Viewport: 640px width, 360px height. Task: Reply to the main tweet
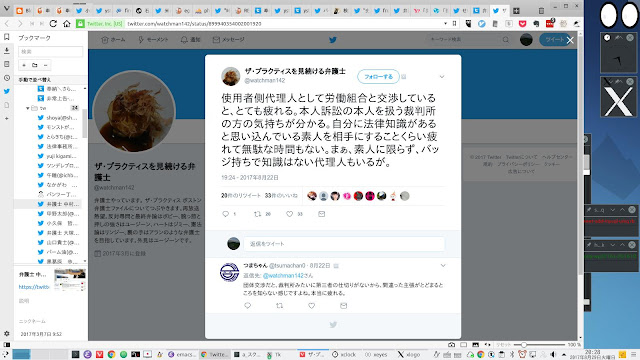[x=226, y=214]
